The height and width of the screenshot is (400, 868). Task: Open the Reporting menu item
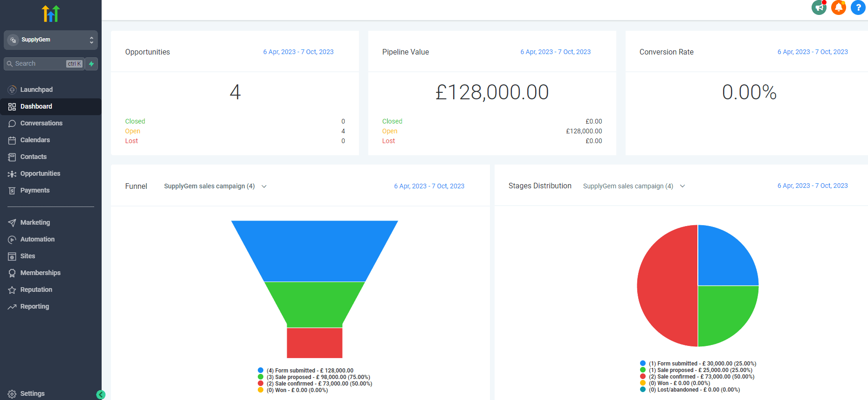pyautogui.click(x=51, y=307)
